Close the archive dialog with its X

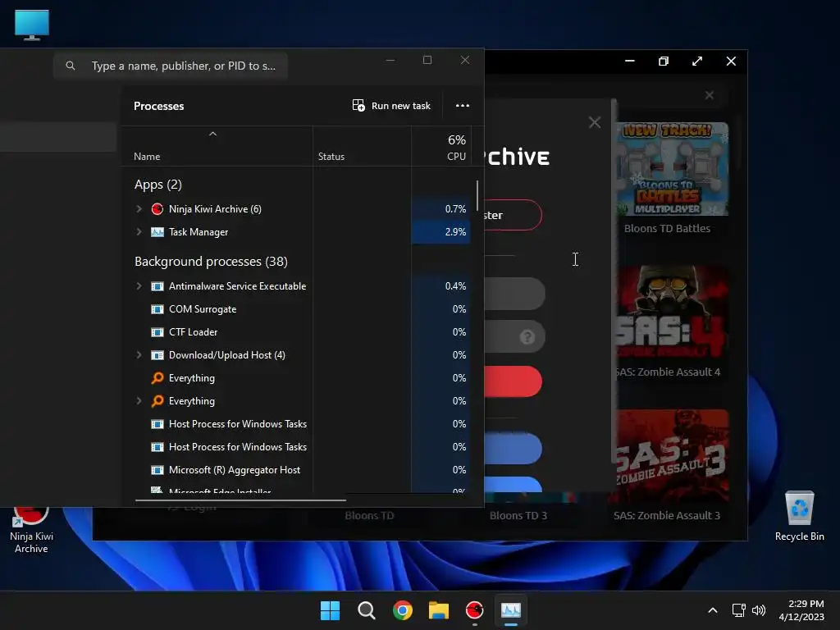point(595,122)
